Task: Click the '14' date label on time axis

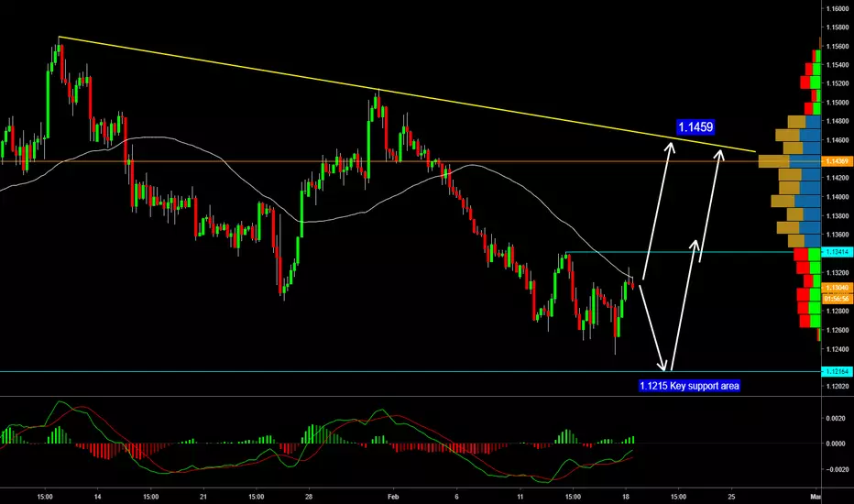Action: click(x=97, y=497)
